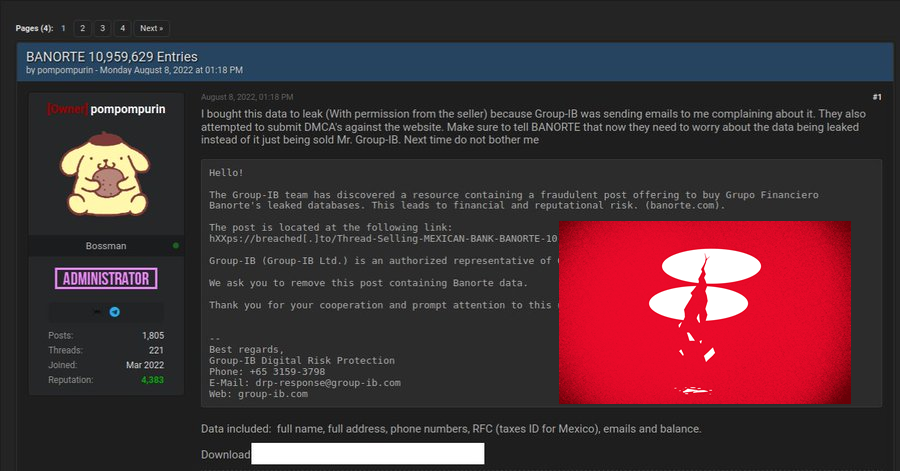Click the Phone: +65 3159-3798 line
This screenshot has width=900, height=471.
point(267,372)
